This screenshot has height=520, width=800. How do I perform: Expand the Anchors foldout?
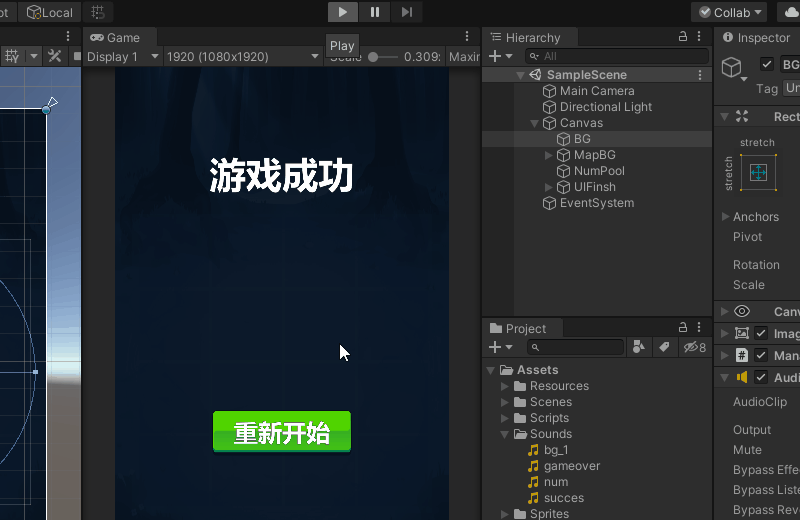(725, 216)
